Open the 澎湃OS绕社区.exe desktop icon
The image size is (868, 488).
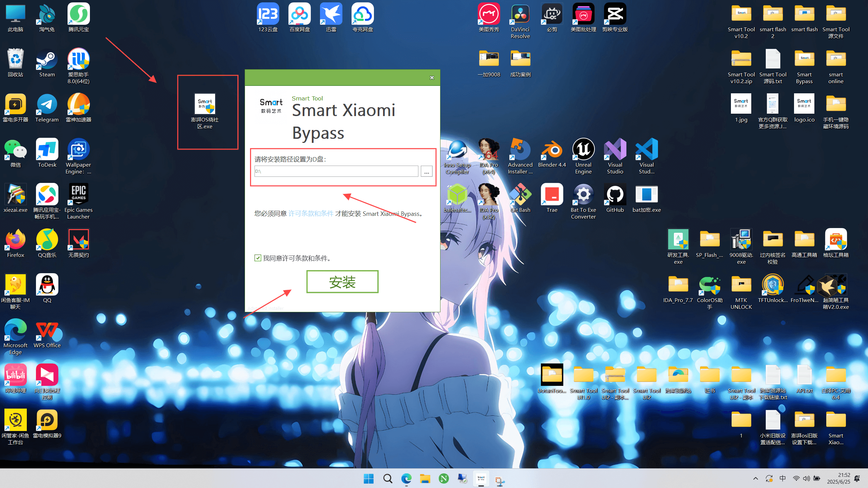205,112
